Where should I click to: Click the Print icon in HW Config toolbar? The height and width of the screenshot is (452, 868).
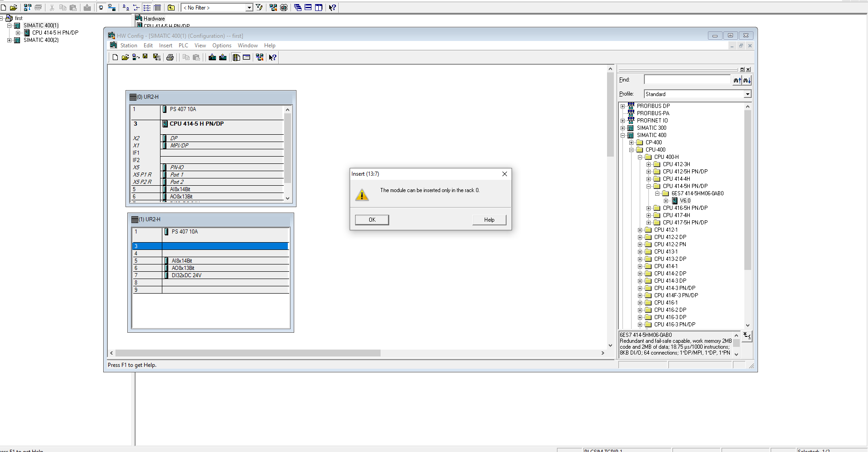(170, 57)
